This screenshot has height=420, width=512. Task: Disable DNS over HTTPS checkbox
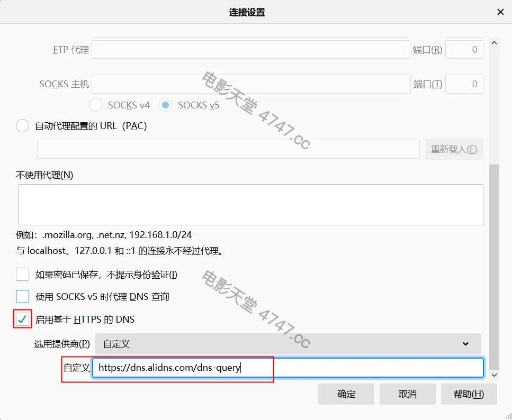tap(23, 319)
